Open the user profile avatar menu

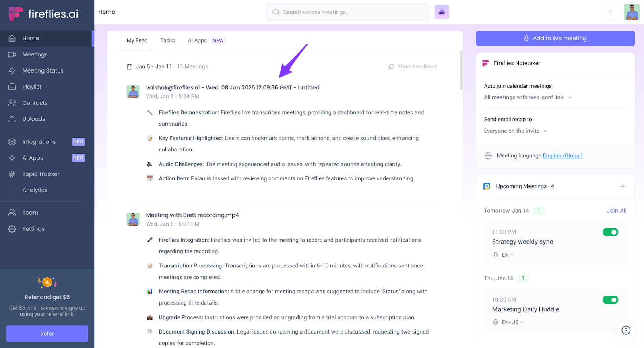point(632,12)
